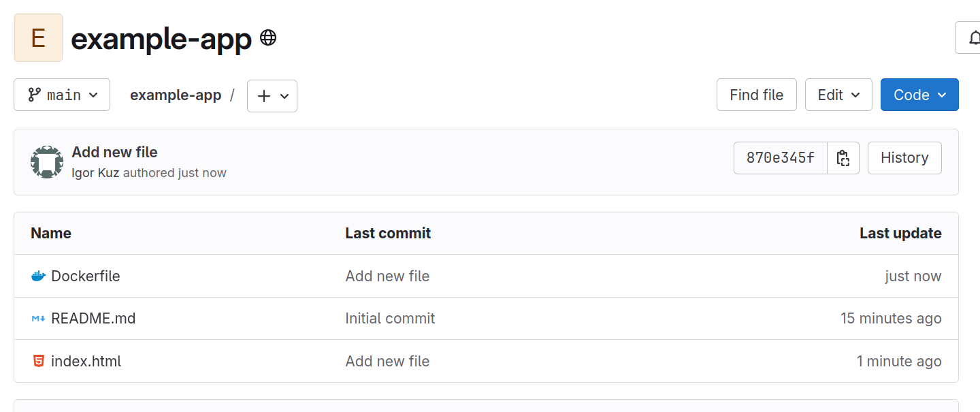Click the HTML5 icon beside index.html
The height and width of the screenshot is (412, 980).
38,361
